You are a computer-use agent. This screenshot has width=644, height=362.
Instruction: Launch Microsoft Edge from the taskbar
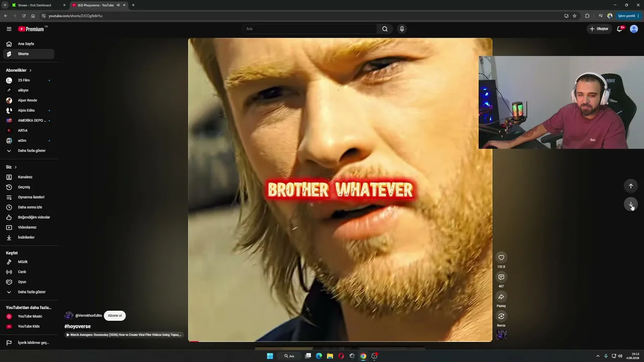point(319,356)
